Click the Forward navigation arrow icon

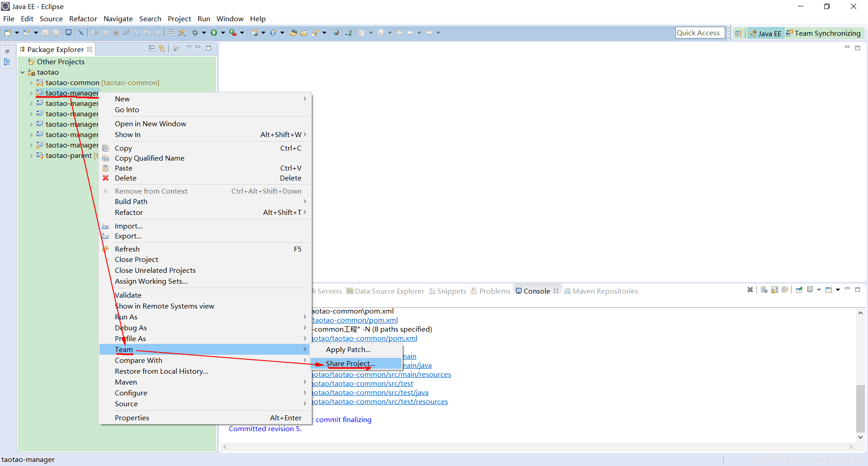click(x=429, y=33)
